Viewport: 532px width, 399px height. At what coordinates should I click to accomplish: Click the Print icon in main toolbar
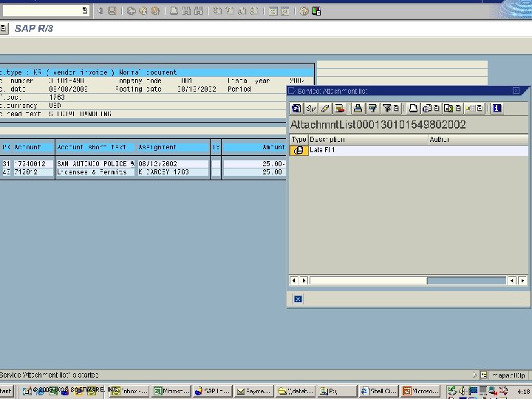pos(174,11)
